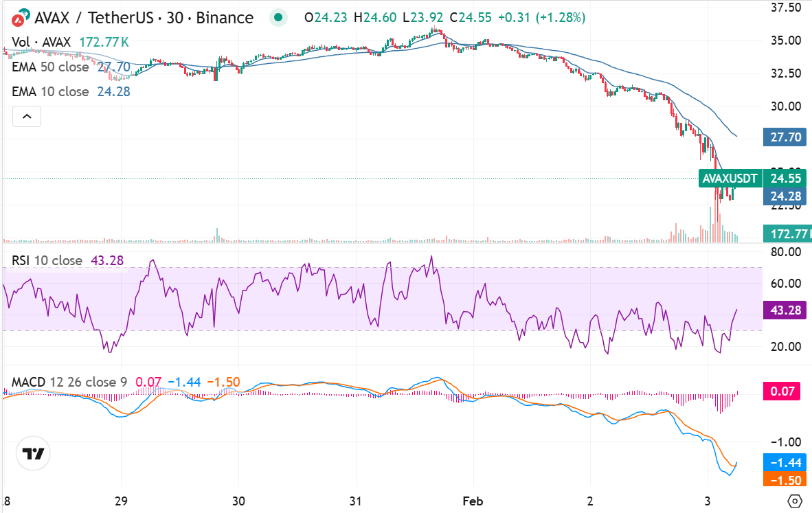The image size is (812, 513).
Task: Click the AVAX coin logo icon
Action: pyautogui.click(x=19, y=19)
